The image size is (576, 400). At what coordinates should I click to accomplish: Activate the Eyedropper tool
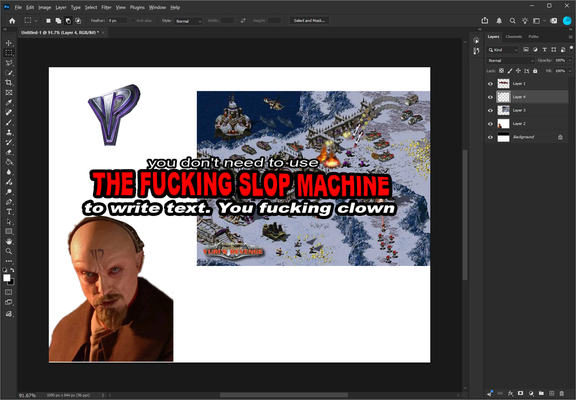9,102
